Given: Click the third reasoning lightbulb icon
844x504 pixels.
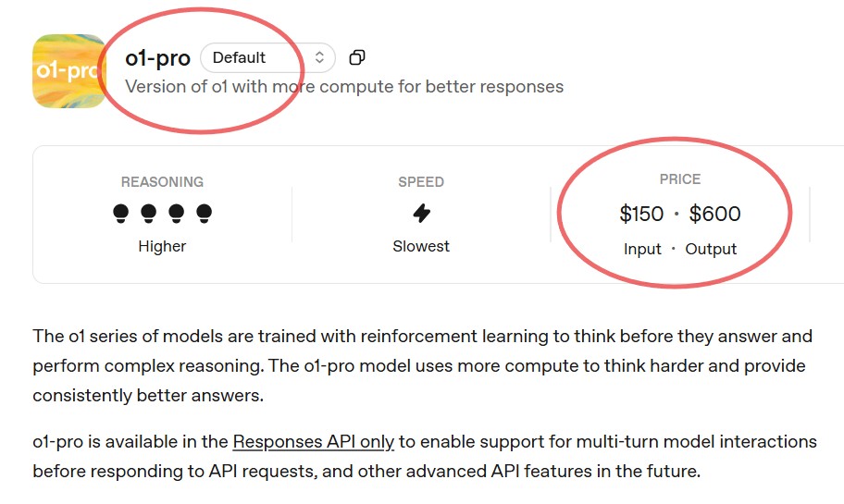Looking at the screenshot, I should click(176, 214).
